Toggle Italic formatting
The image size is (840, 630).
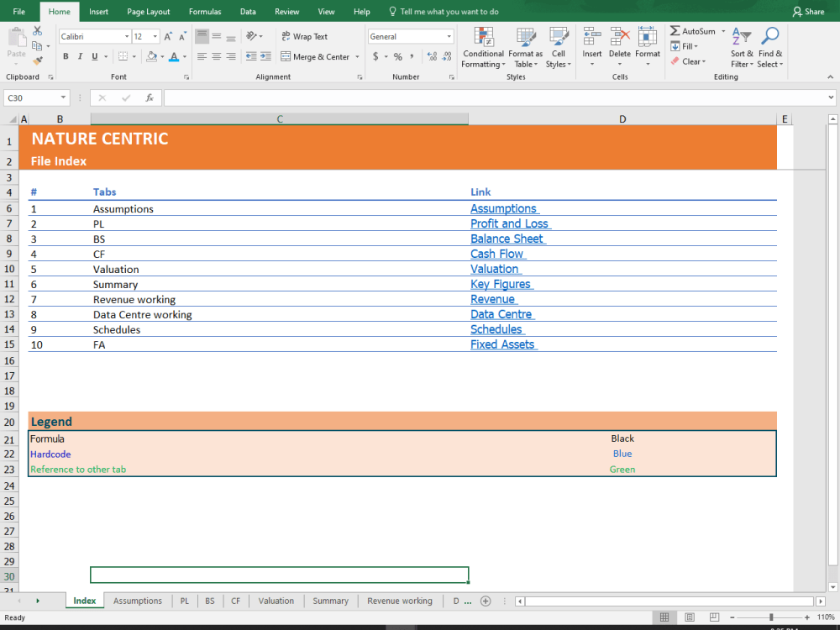(80, 56)
